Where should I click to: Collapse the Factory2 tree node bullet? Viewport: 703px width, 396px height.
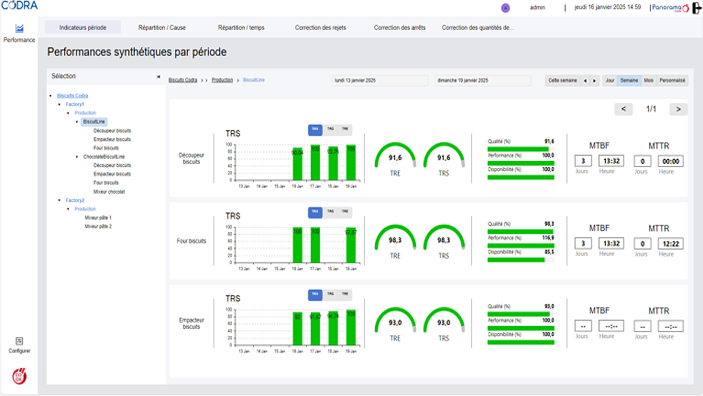coord(59,200)
